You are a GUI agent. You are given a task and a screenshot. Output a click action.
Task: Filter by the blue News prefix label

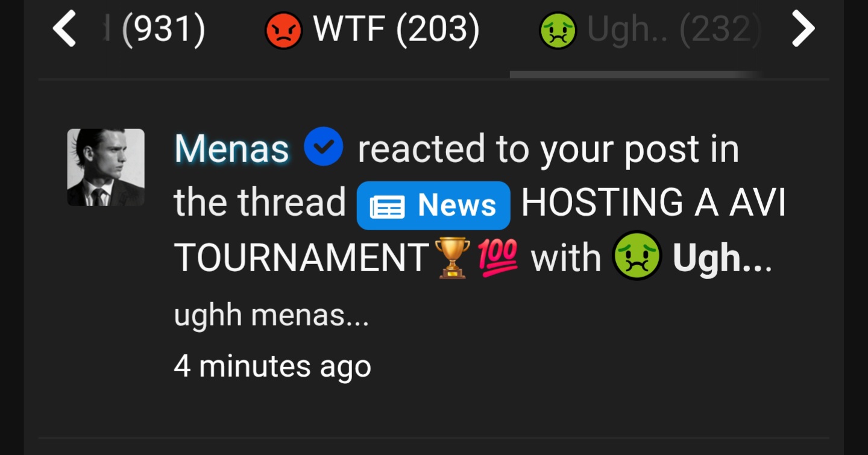click(x=433, y=206)
